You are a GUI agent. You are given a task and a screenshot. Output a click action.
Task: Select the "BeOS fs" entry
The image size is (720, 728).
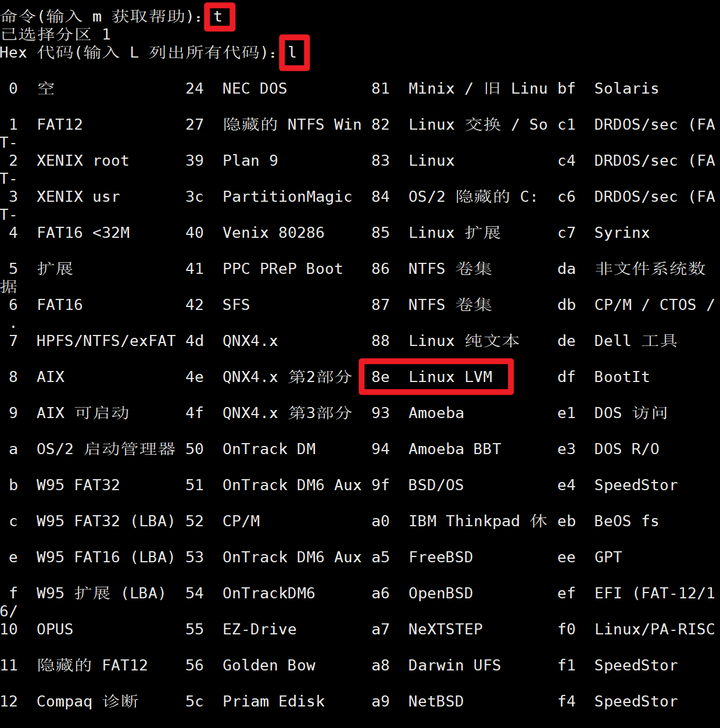coord(627,521)
